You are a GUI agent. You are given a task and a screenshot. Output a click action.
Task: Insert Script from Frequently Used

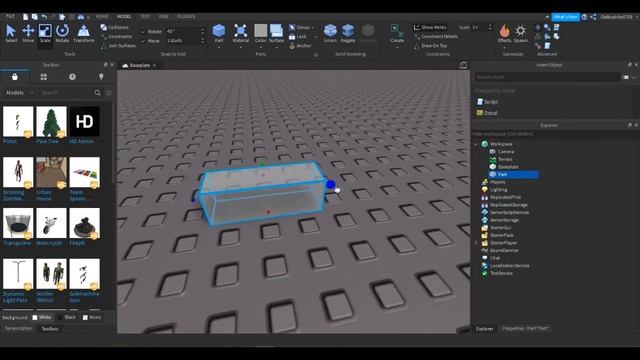[487, 102]
